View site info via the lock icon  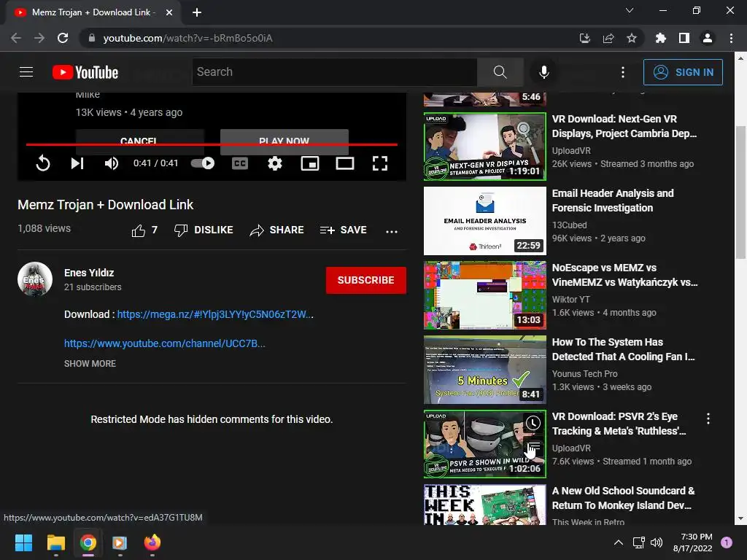tap(91, 38)
